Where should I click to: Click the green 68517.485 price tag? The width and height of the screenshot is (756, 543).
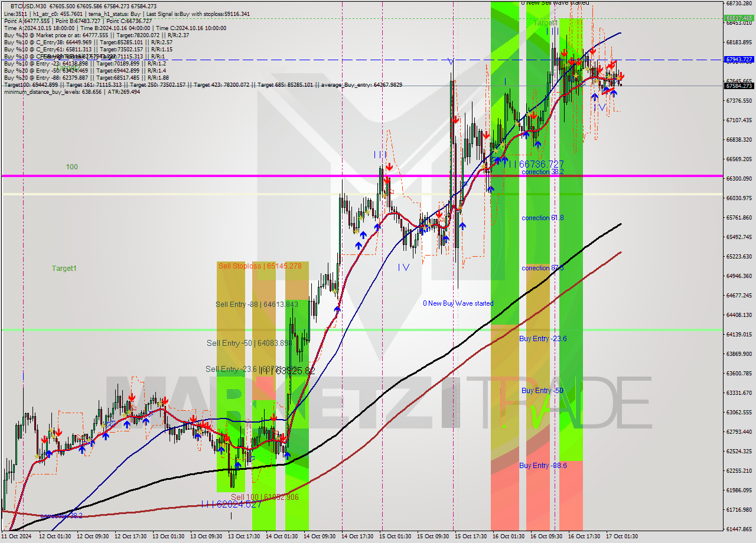[739, 18]
